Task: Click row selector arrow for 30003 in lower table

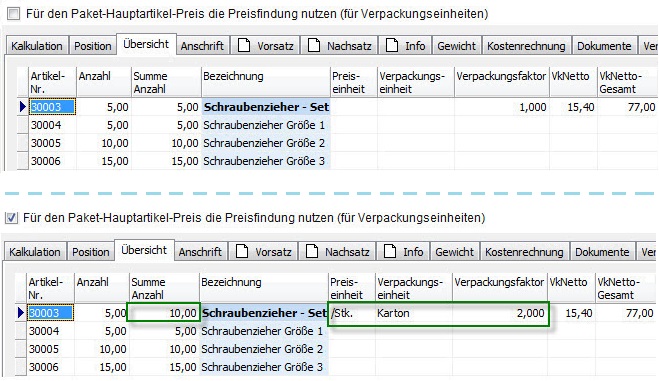Action: pos(21,313)
